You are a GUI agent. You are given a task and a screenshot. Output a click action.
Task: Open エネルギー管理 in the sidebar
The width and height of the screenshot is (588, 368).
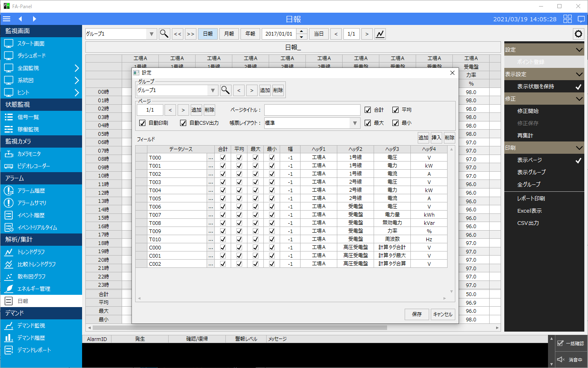(x=41, y=289)
